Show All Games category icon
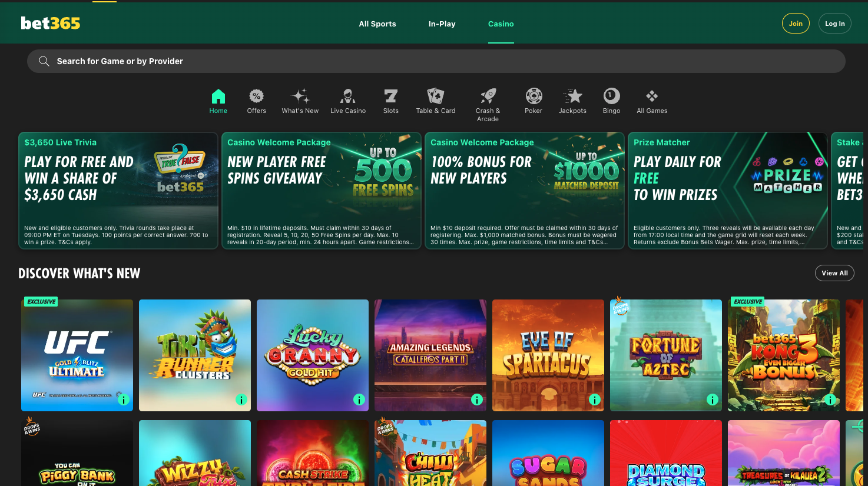Screen dimensions: 868x486 (652, 96)
